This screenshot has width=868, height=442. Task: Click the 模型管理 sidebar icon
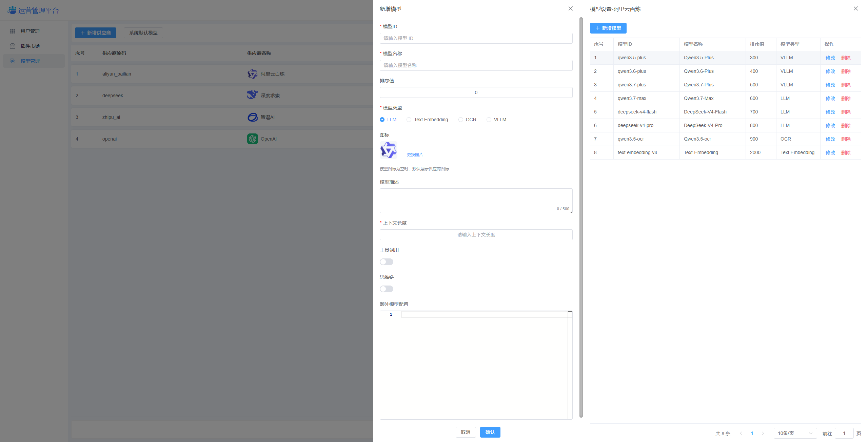pyautogui.click(x=13, y=61)
